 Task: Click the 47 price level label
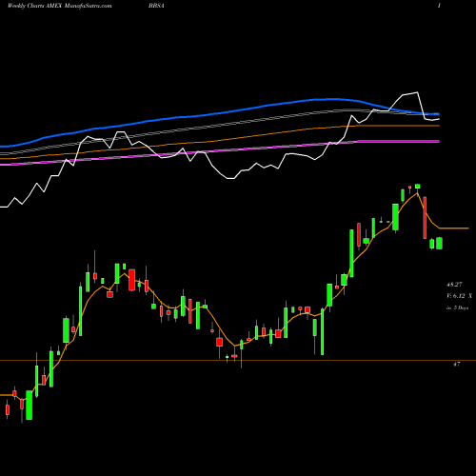coord(456,365)
